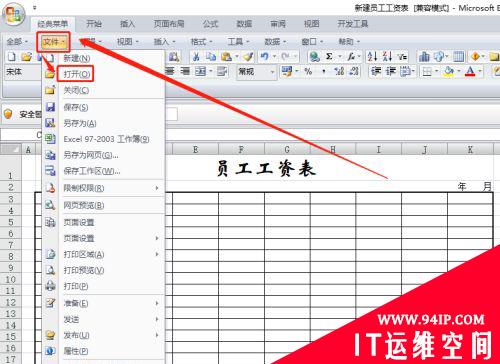The width and height of the screenshot is (500, 364).
Task: Expand the 限制权限(R) submenu arrow
Action: [157, 188]
